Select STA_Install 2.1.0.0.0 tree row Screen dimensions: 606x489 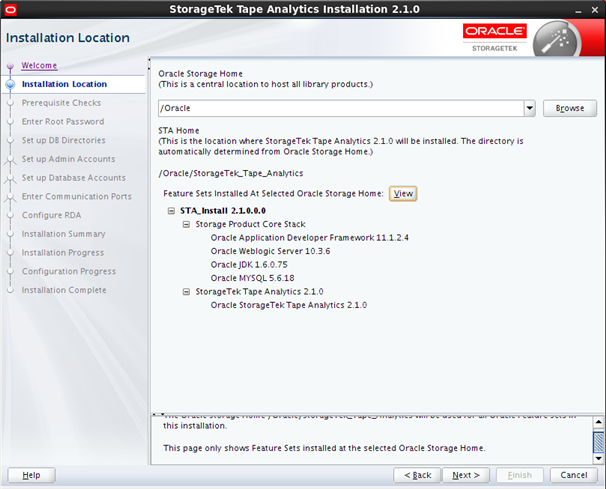click(x=223, y=211)
